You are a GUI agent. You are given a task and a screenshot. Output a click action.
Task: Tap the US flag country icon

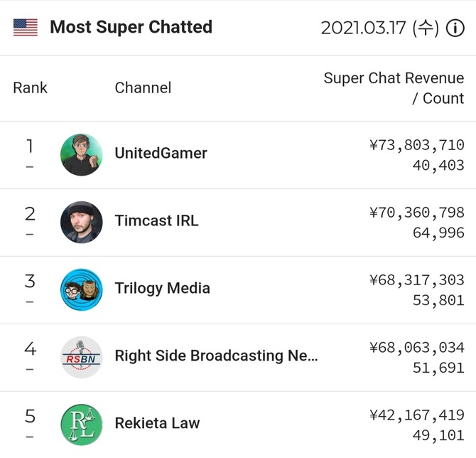pyautogui.click(x=26, y=27)
